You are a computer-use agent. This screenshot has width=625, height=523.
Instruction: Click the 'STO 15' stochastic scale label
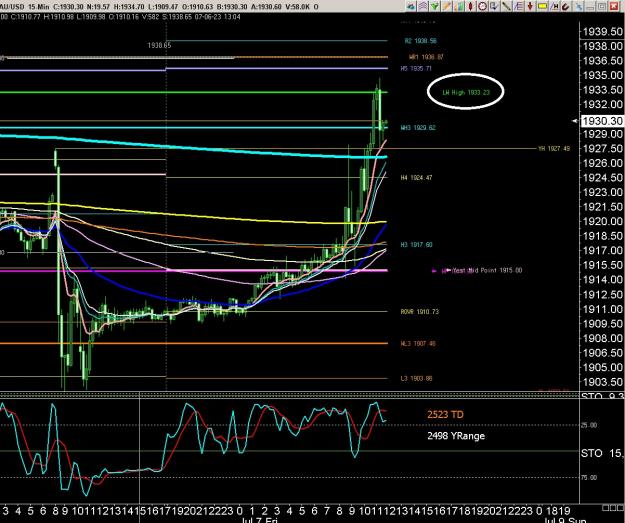[x=602, y=453]
